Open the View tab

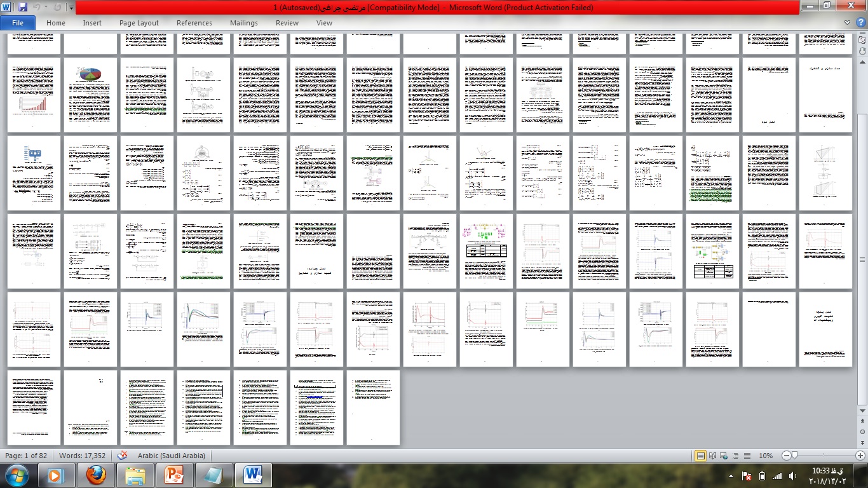click(x=324, y=23)
